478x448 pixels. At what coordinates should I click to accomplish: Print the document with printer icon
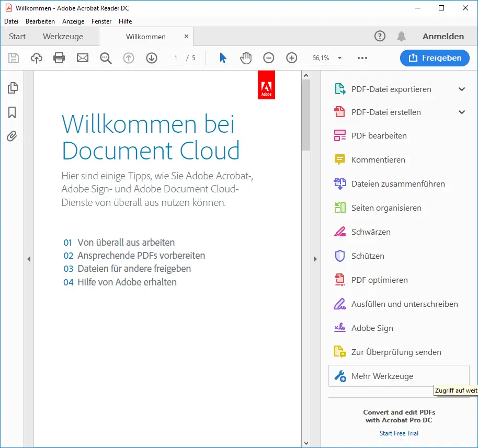pos(59,58)
